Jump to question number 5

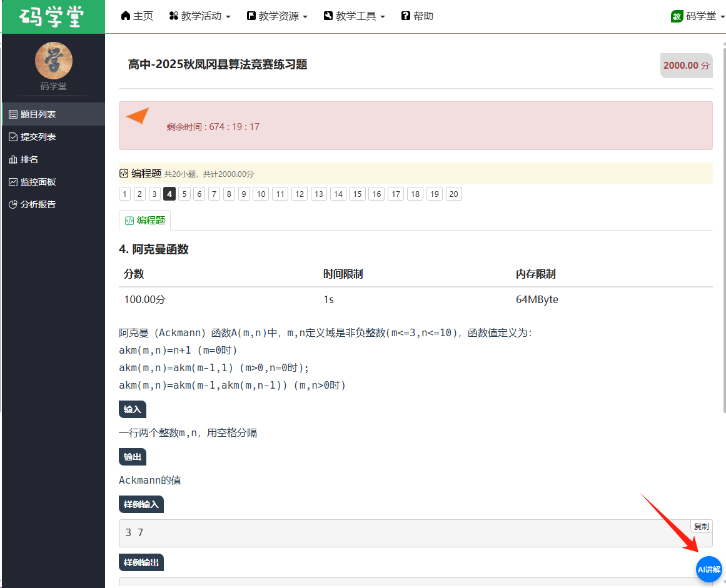coord(184,194)
